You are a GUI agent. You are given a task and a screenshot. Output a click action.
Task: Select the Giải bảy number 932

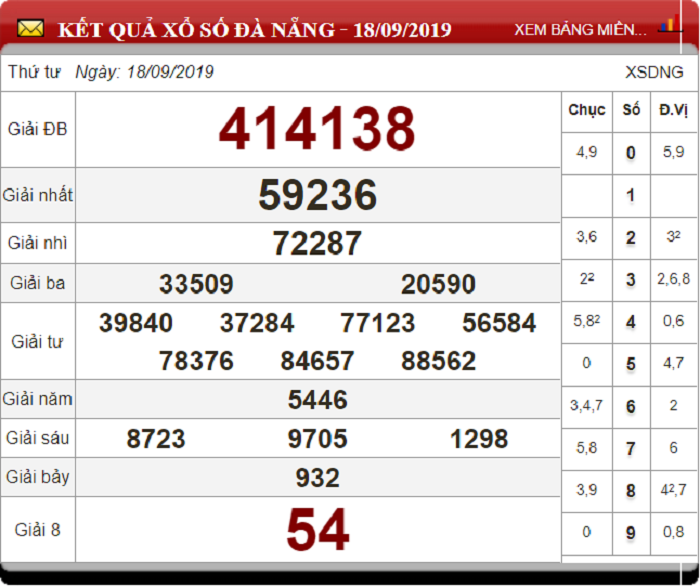[x=317, y=478]
